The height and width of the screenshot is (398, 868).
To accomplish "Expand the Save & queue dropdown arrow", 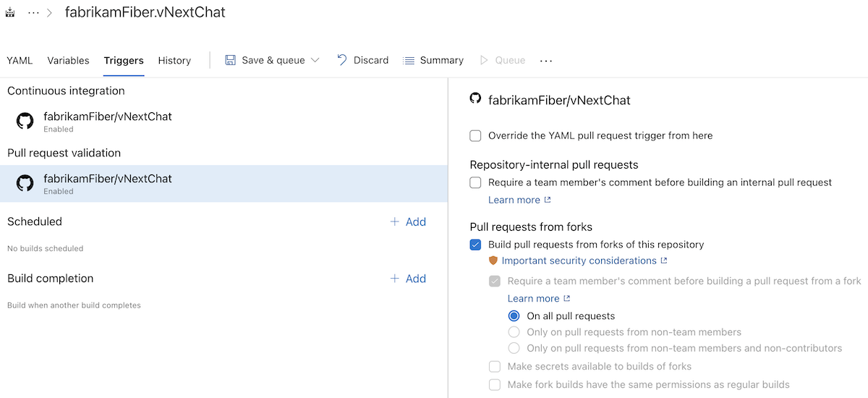I will click(315, 60).
